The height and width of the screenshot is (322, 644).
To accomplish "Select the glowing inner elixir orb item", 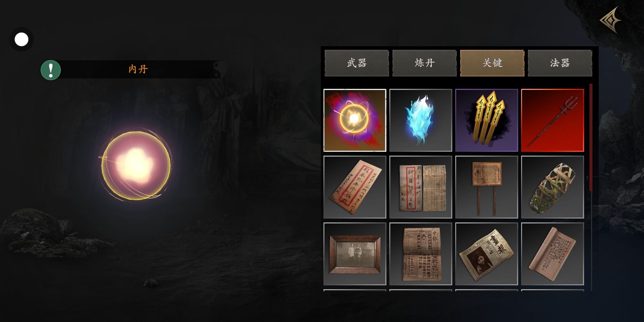I will tap(355, 120).
